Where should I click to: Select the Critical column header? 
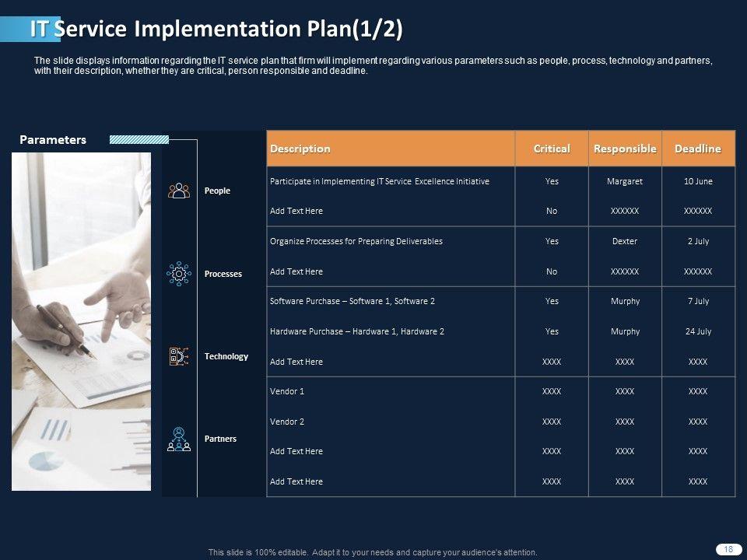(551, 149)
